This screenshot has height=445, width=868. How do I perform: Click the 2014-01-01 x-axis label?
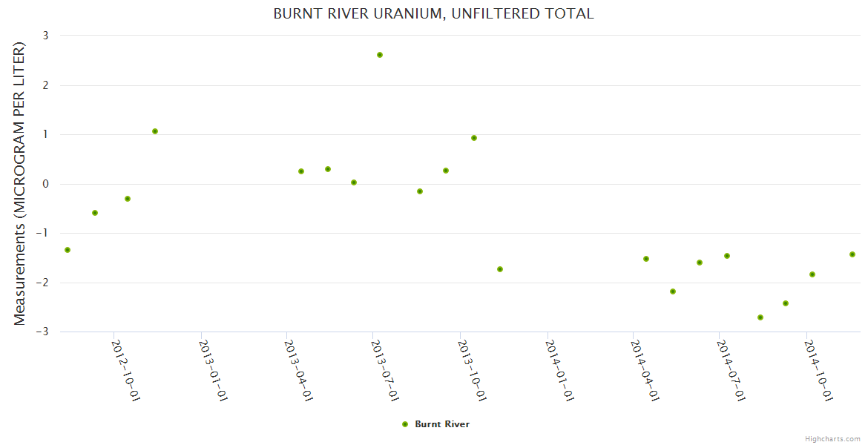[x=559, y=370]
